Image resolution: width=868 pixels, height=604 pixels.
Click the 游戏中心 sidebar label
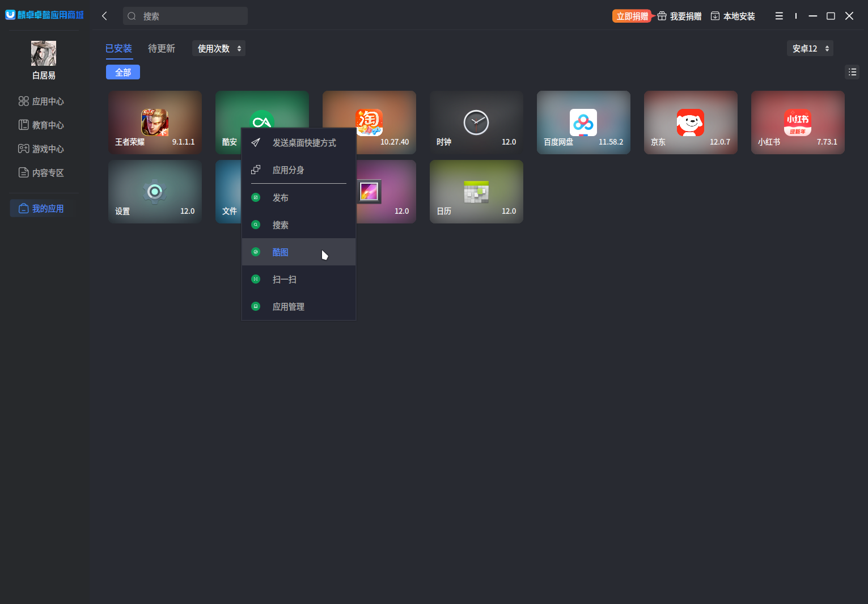(48, 149)
